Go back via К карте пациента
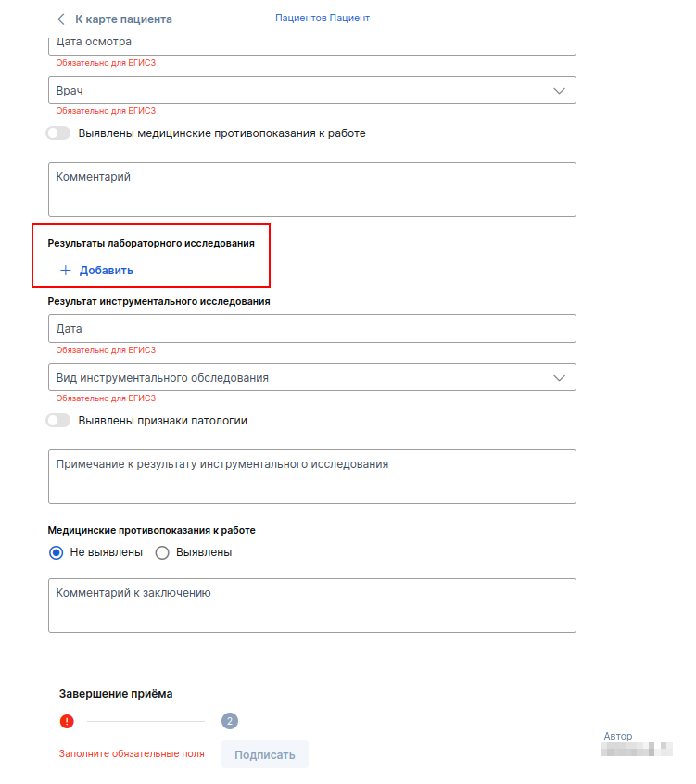The width and height of the screenshot is (696, 784). [x=123, y=19]
